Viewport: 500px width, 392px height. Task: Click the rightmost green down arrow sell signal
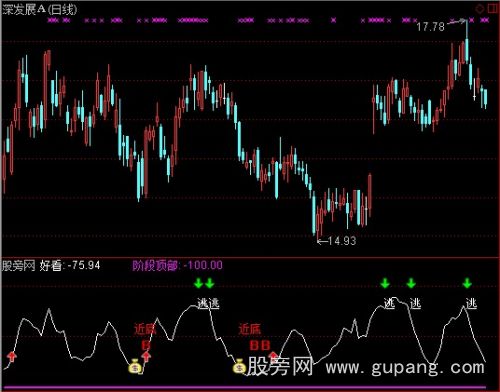point(467,283)
